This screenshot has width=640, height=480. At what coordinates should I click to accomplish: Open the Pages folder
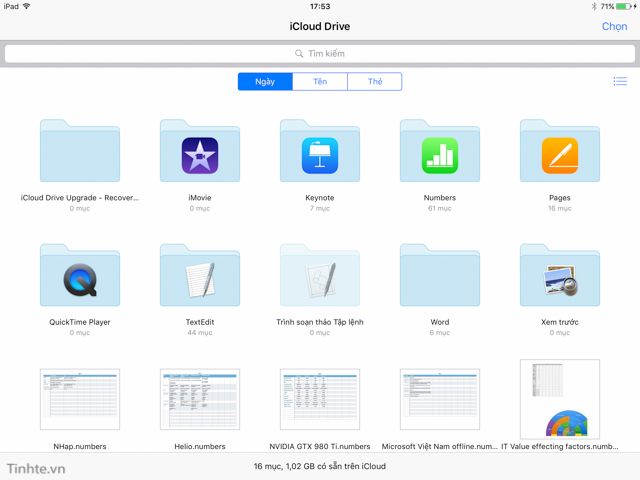[560, 151]
